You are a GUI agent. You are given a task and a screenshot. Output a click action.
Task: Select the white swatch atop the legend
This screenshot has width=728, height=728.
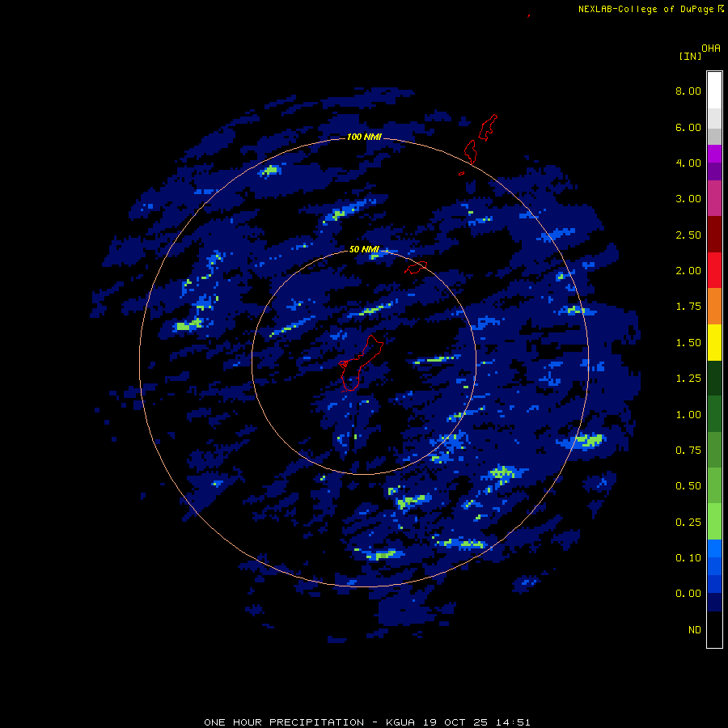(714, 90)
